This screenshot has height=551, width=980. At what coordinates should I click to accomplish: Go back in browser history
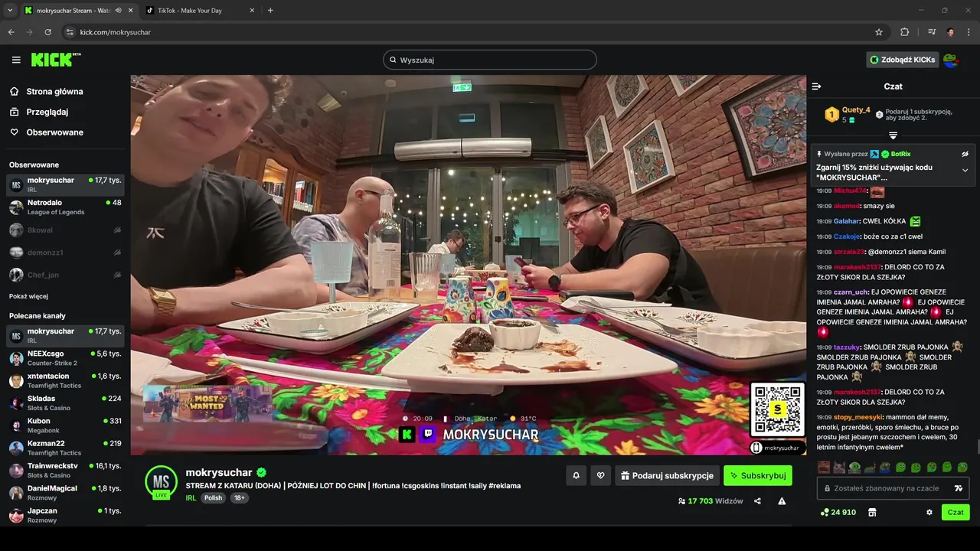click(11, 32)
